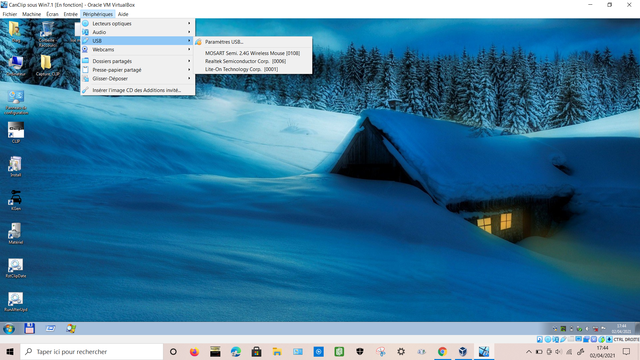Open host notification center icon
This screenshot has height=360, width=640.
point(627,351)
